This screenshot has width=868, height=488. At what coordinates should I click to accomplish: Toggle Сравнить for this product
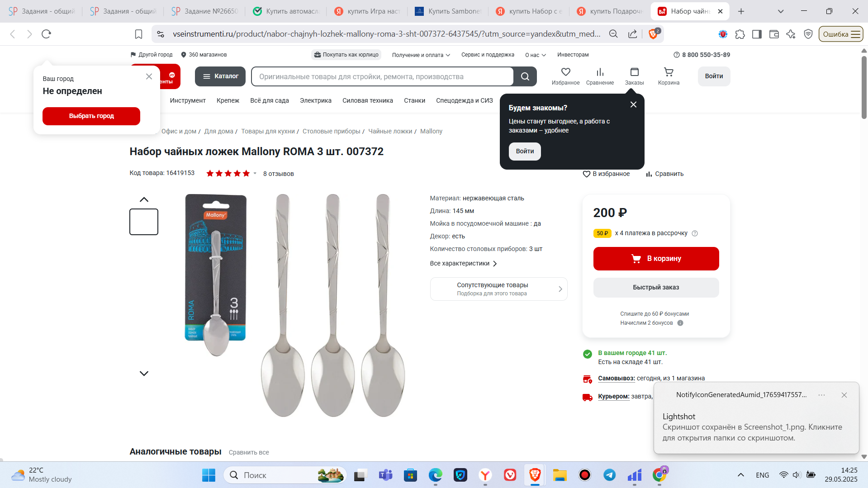(x=664, y=174)
